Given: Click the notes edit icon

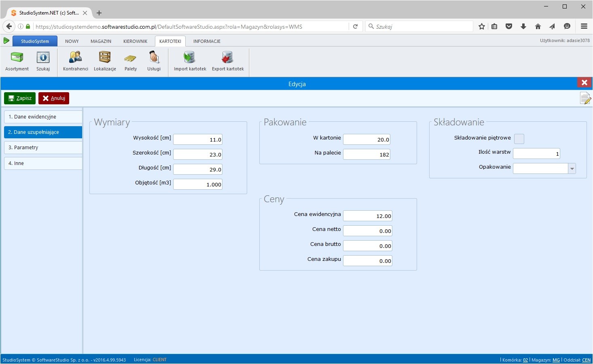Looking at the screenshot, I should 585,98.
